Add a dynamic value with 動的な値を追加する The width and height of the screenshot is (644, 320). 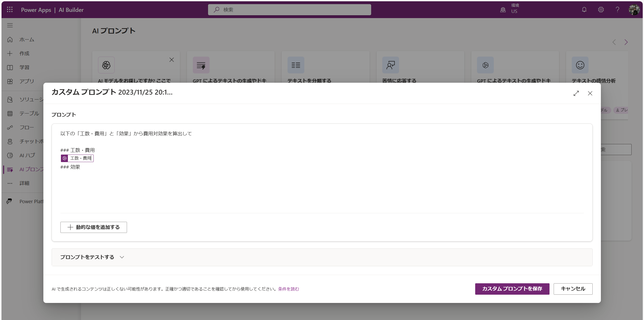point(93,227)
